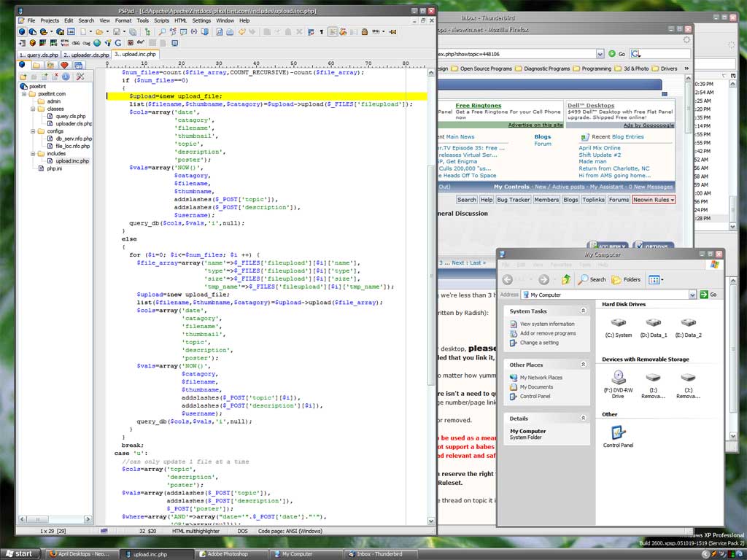The height and width of the screenshot is (560, 747).
Task: Click the Control Panel icon under Other
Action: click(618, 432)
